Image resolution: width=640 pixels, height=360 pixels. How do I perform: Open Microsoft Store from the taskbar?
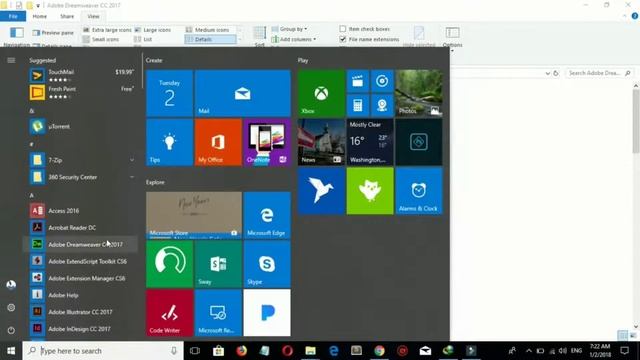click(x=218, y=351)
